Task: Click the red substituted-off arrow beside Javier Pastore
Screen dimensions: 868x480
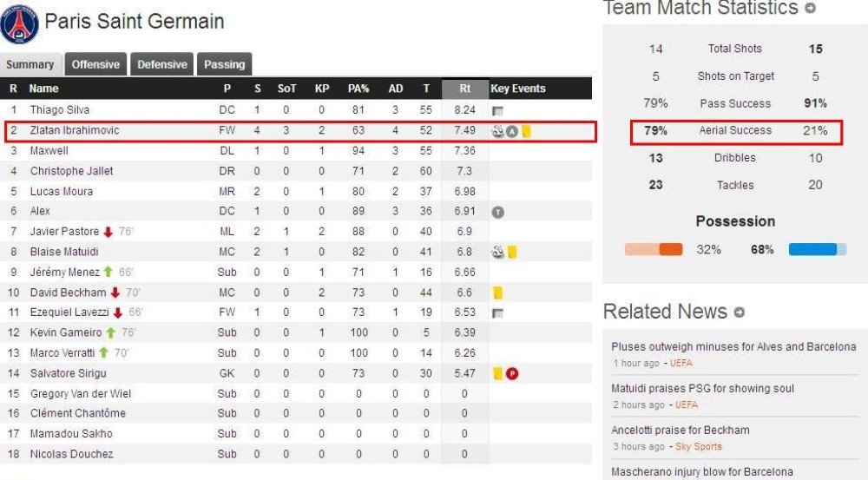Action: click(108, 232)
